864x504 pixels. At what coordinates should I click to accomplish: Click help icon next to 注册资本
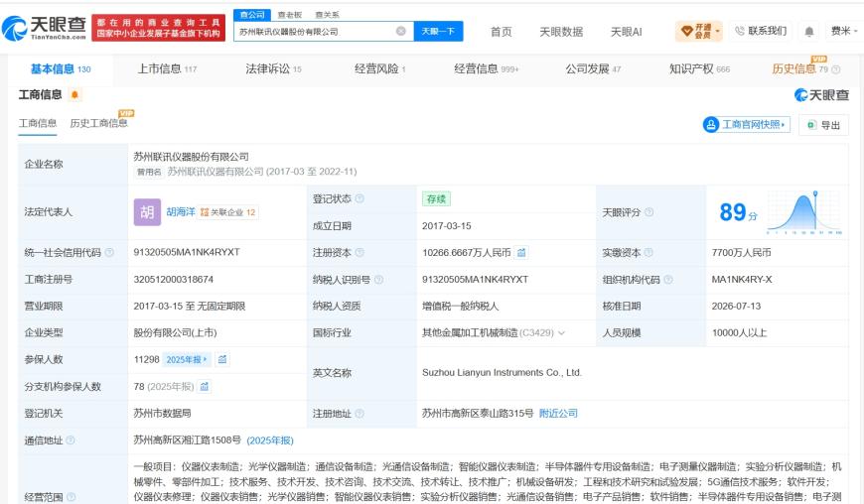pos(360,253)
